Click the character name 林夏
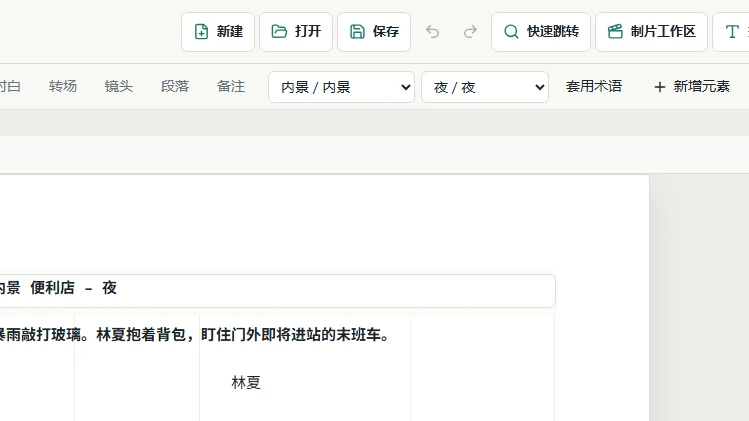749x421 pixels. (246, 382)
